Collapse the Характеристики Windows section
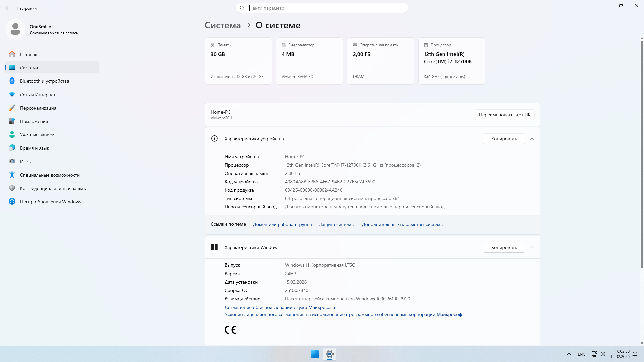The image size is (644, 362). [x=532, y=247]
